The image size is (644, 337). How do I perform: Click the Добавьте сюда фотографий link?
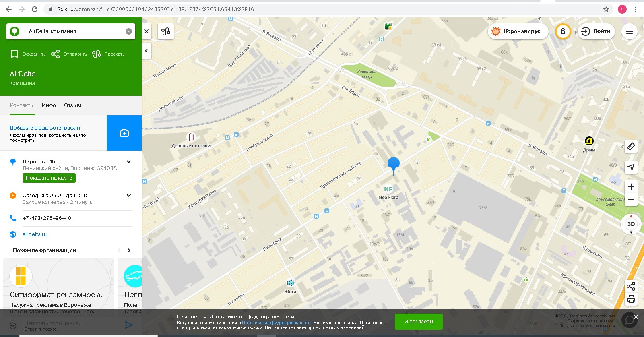[45, 128]
